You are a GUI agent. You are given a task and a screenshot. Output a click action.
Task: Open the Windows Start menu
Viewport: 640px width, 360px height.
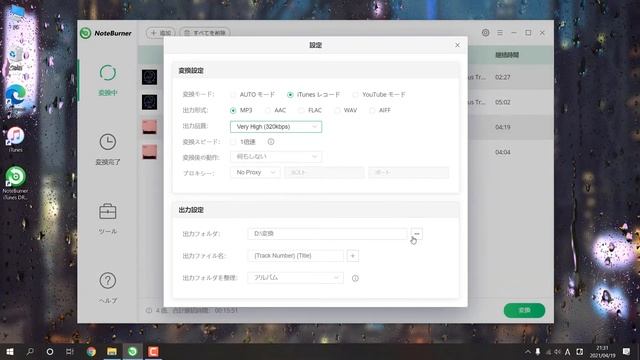click(x=10, y=351)
